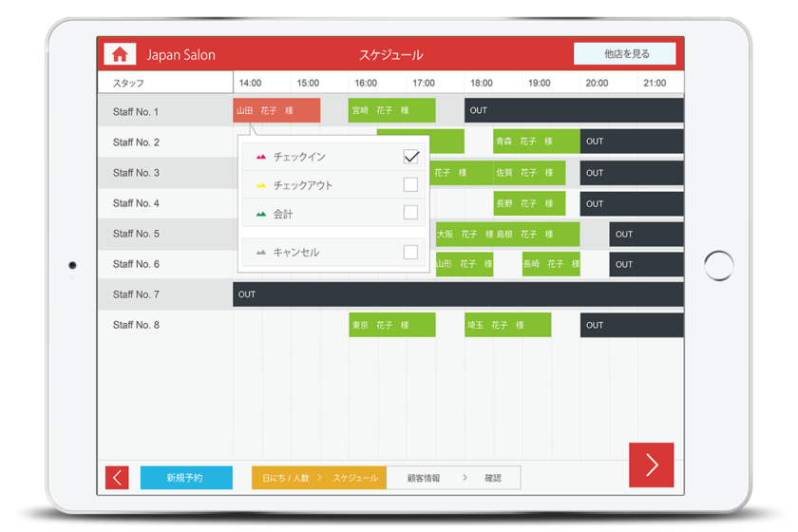798x532 pixels.
Task: Click the gray cancel (キャンセル) status icon
Action: (261, 253)
